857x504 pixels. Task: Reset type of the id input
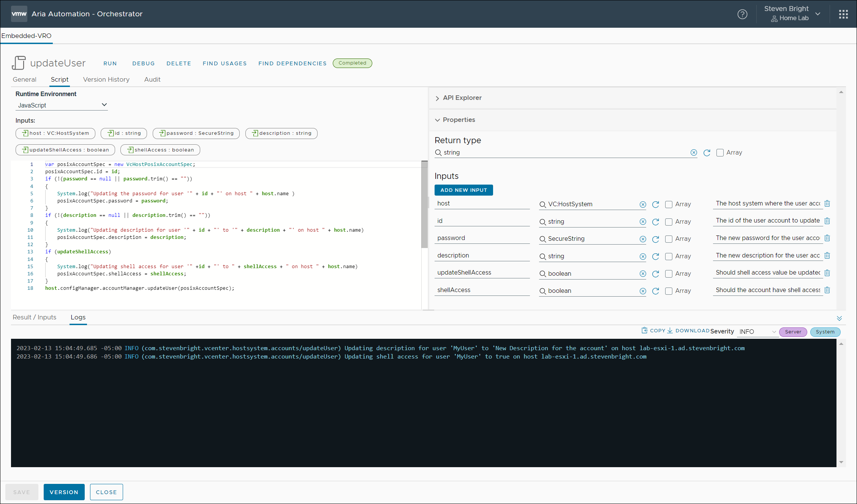tap(656, 222)
